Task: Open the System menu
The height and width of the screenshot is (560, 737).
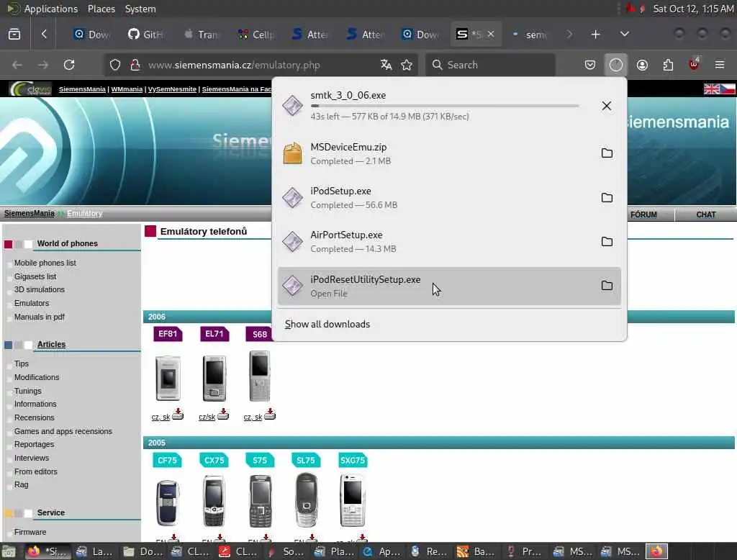Action: click(x=140, y=9)
